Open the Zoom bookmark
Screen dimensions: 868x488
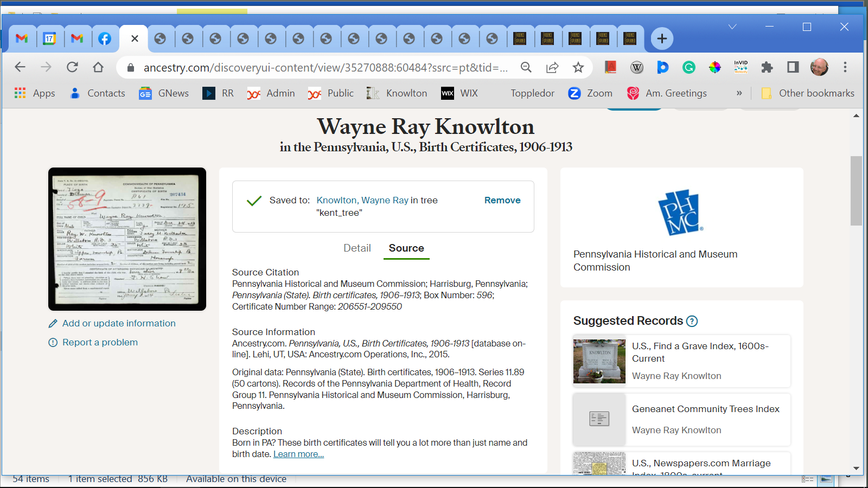click(590, 93)
